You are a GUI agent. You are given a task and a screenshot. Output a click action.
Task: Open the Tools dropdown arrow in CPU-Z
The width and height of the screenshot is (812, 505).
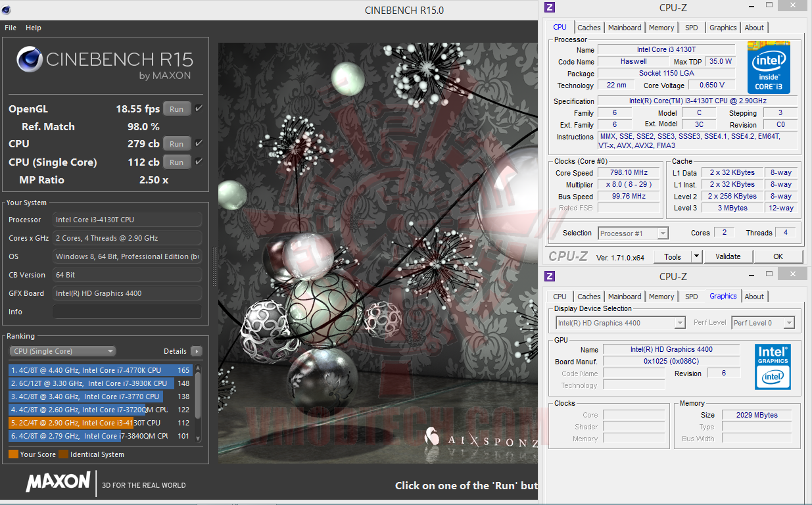click(x=696, y=256)
